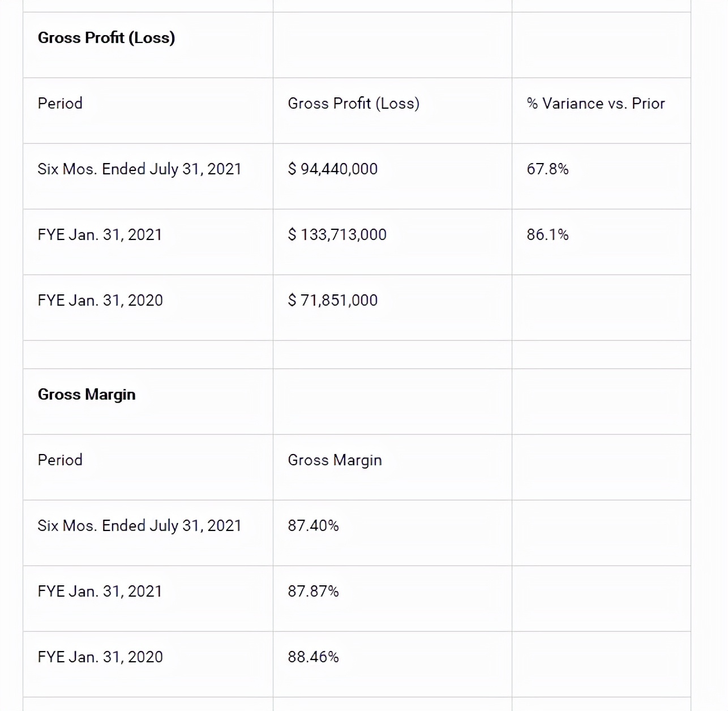
Task: Click the $133,713,000 gross profit value
Action: pos(337,235)
